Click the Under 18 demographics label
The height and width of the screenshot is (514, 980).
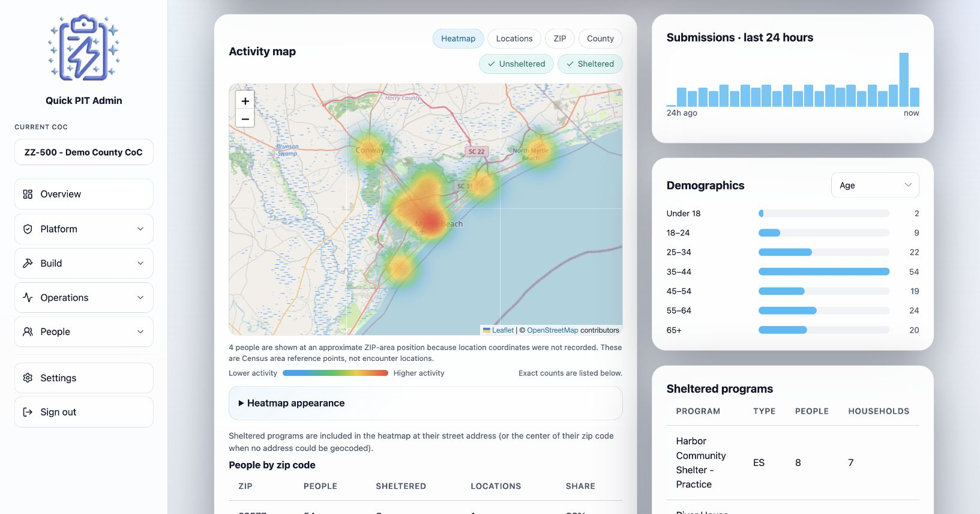tap(684, 213)
